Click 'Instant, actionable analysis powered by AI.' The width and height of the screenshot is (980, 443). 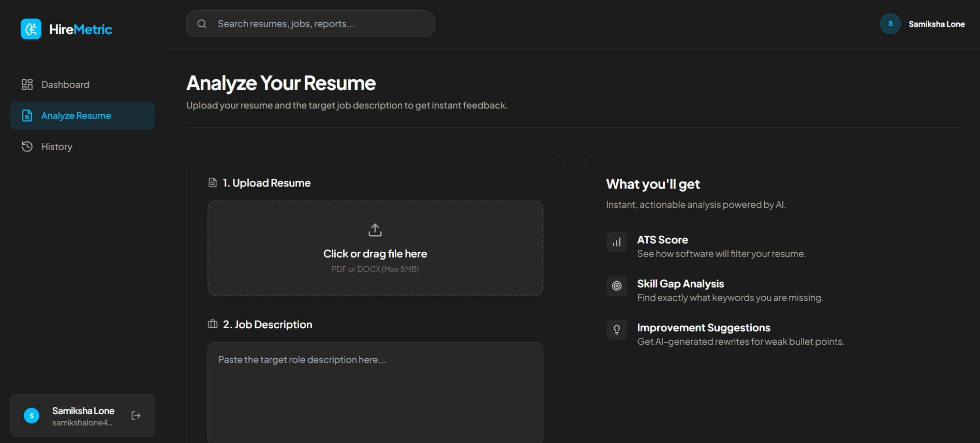tap(696, 205)
